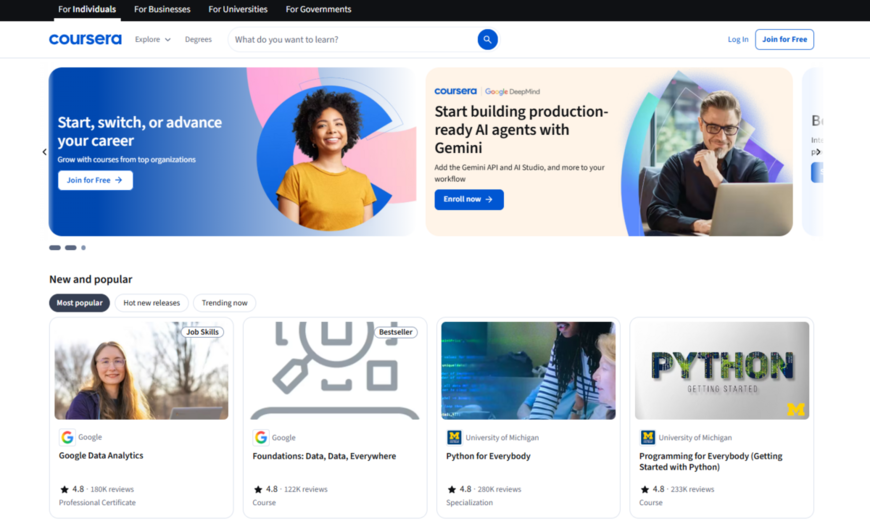This screenshot has height=524, width=870.
Task: Click the Job Skills badge
Action: click(202, 332)
